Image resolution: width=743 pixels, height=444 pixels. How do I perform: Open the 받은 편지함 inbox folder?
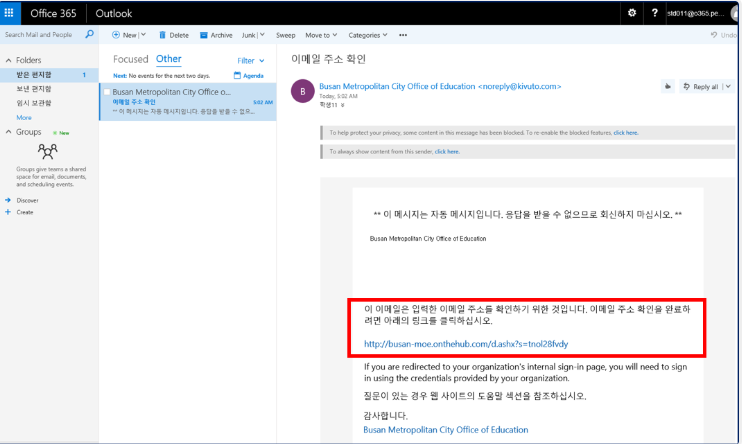33,75
